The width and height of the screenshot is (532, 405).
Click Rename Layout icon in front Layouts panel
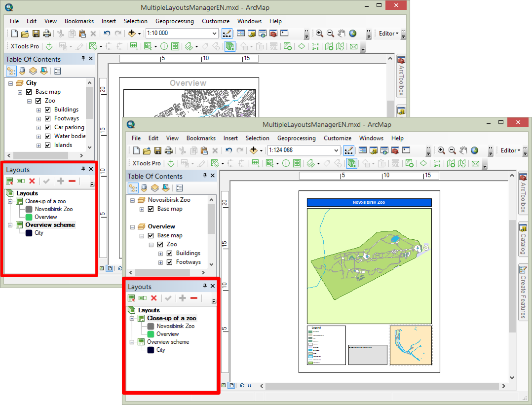pyautogui.click(x=143, y=298)
